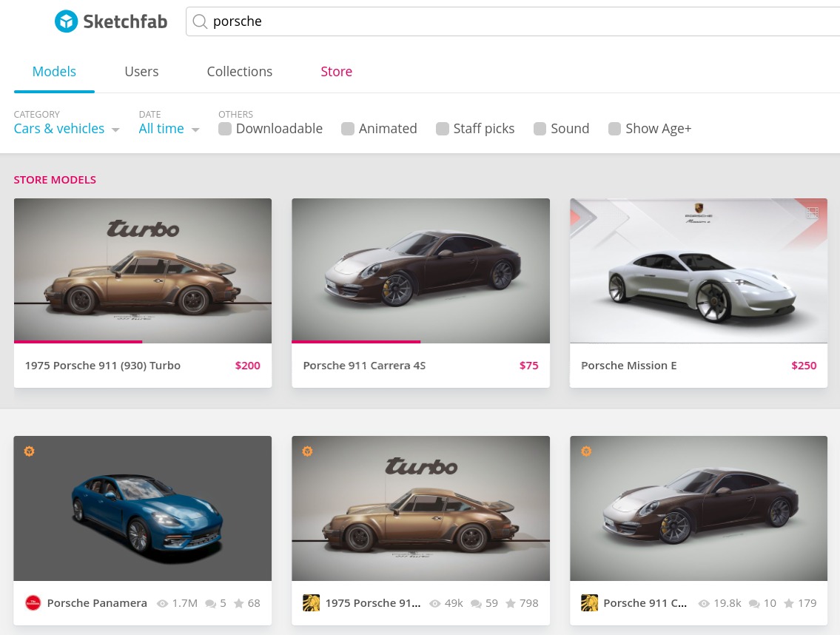Switch to the Store tab

(x=337, y=71)
